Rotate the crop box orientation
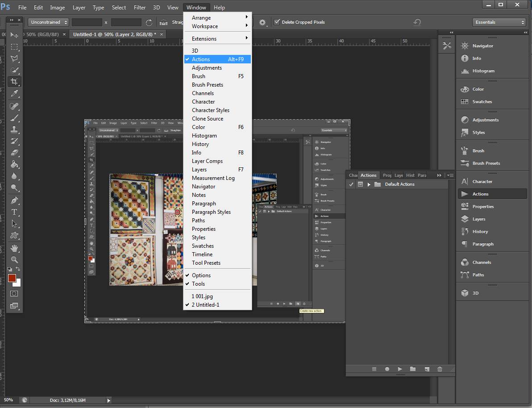The width and height of the screenshot is (532, 408). (x=149, y=22)
